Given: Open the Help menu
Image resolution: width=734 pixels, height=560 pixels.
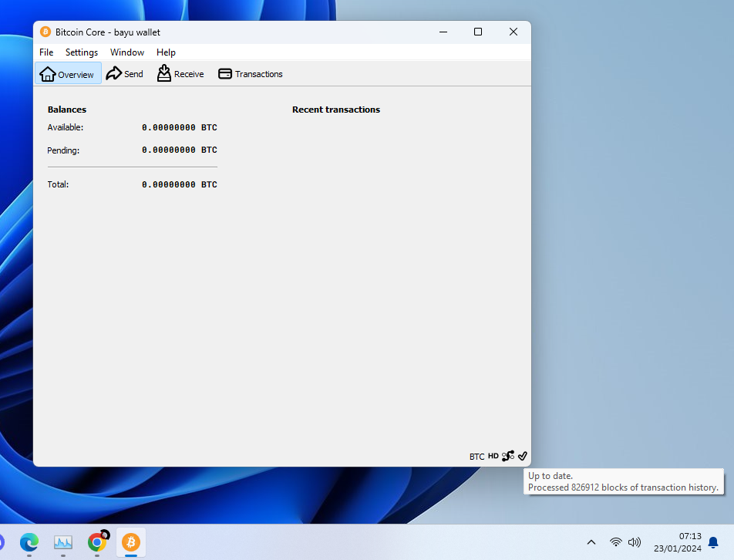Looking at the screenshot, I should (x=166, y=52).
